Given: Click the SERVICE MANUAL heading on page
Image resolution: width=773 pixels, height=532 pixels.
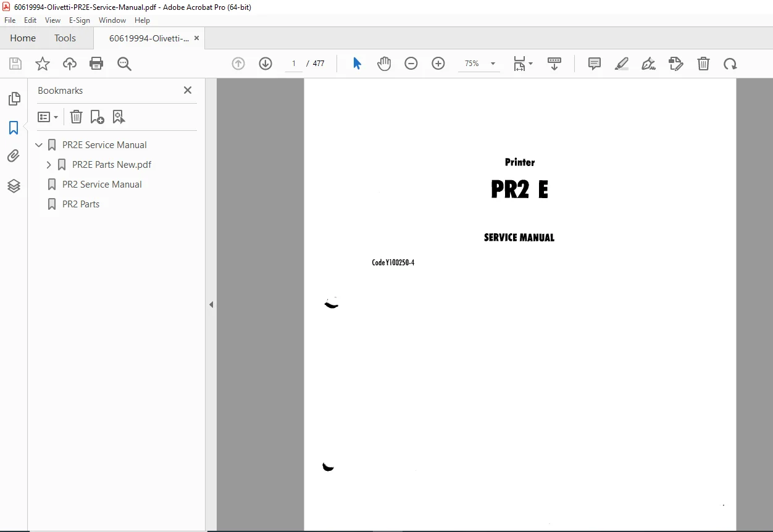Looking at the screenshot, I should point(519,238).
